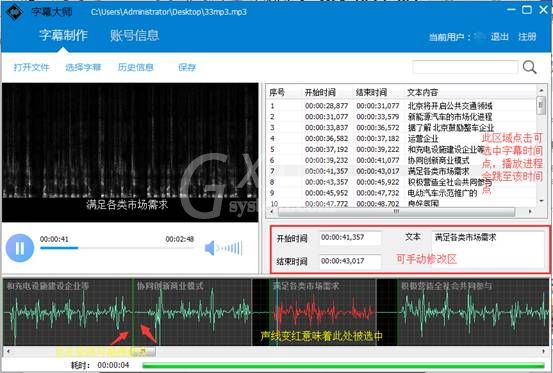Click 选择字幕 in the toolbar
The image size is (553, 373).
point(83,67)
